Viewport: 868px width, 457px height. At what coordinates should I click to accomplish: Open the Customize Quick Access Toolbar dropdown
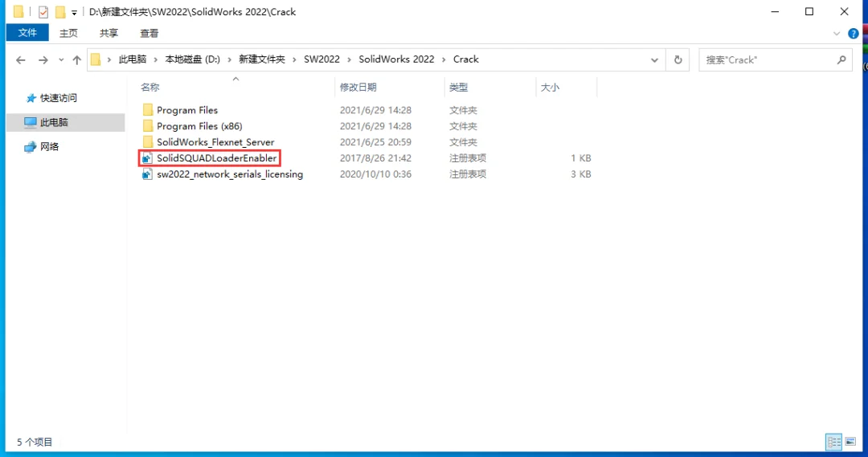click(x=74, y=12)
